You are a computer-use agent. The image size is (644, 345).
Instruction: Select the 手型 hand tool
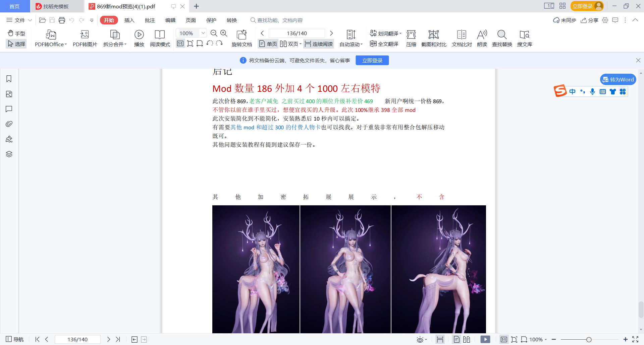tap(16, 33)
